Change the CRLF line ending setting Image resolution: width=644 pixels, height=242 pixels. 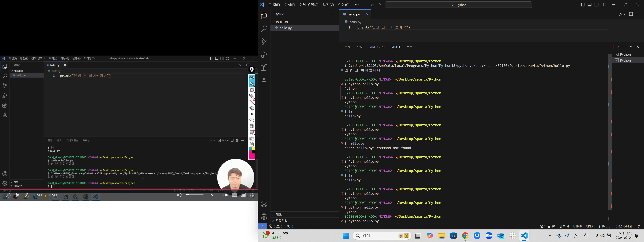tap(590, 226)
